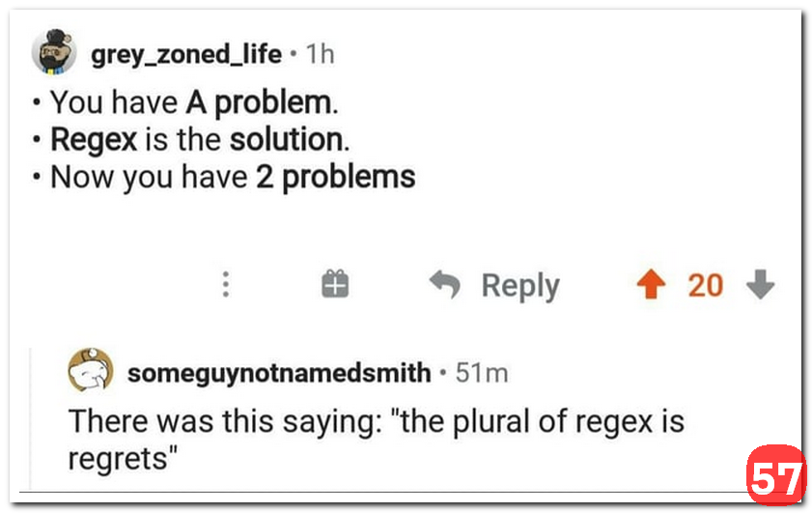This screenshot has height=513, width=812.
Task: Upvote grey_zoned_life's comment
Action: [652, 284]
